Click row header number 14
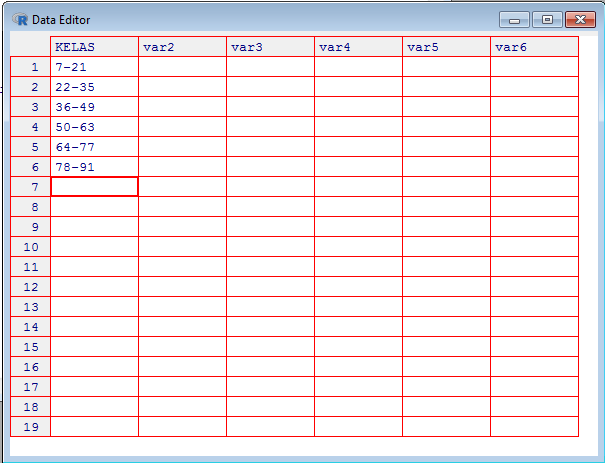The width and height of the screenshot is (605, 463). click(x=30, y=327)
